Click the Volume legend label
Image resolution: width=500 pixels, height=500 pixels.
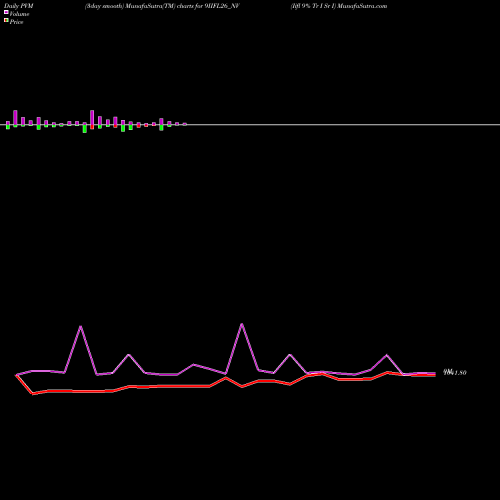pyautogui.click(x=19, y=14)
